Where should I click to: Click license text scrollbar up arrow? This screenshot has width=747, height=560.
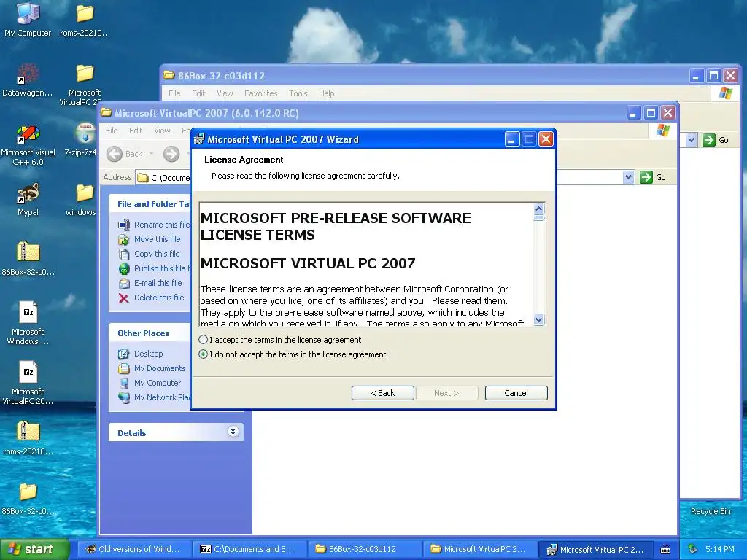click(x=539, y=209)
